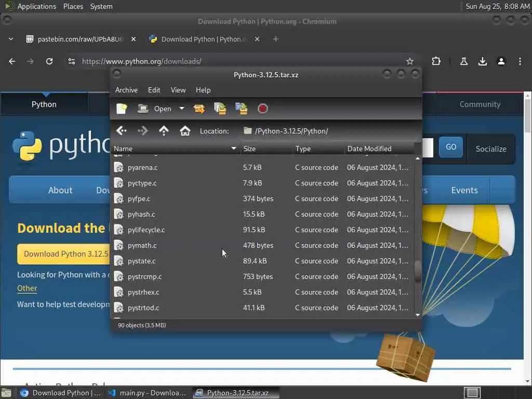
Task: Click the Extract archive toolbar icon
Action: 199,109
